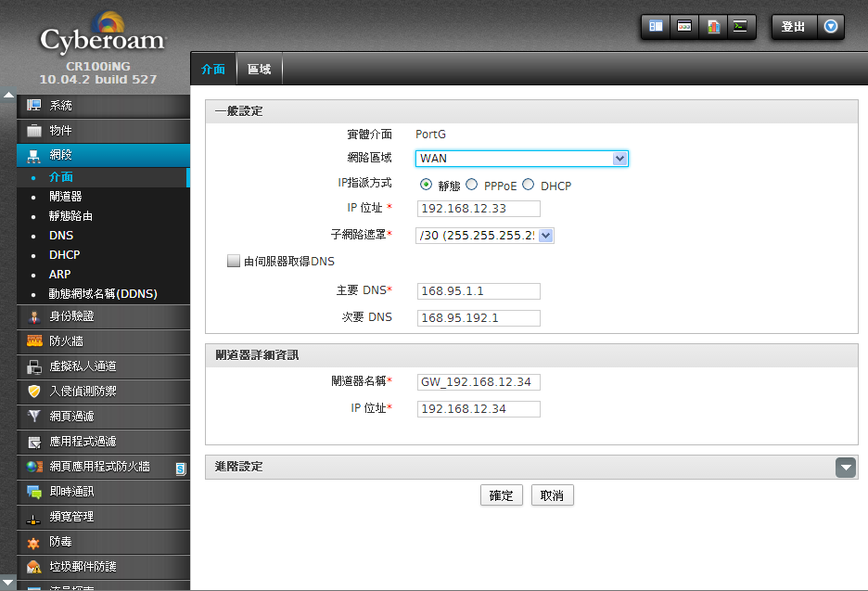Open dropdown arrow next to 登出
868x591 pixels.
point(831,27)
